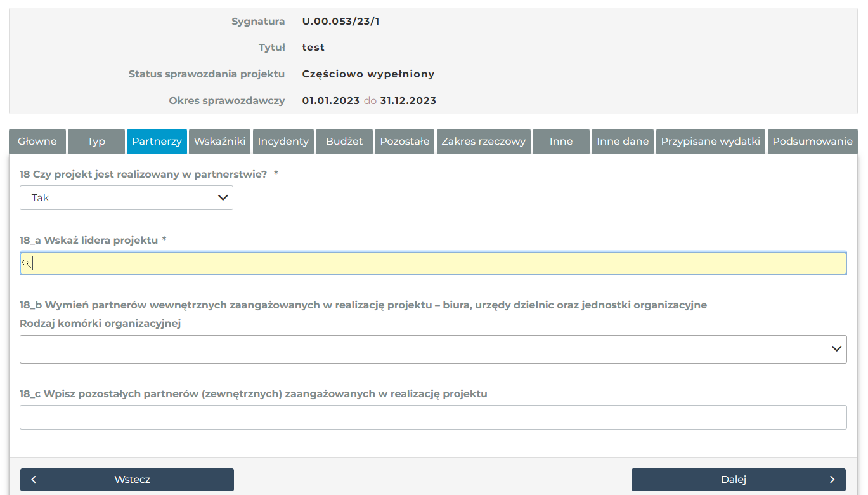868x495 pixels.
Task: Expand the Rodzaj komórki organizacyjnej dropdown
Action: (x=433, y=349)
